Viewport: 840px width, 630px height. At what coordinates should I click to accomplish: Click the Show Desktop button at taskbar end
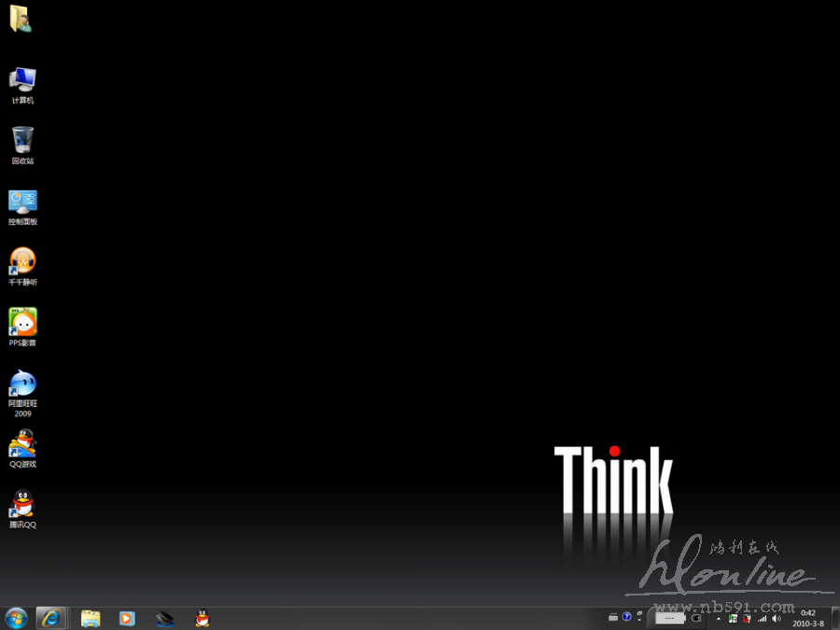tap(835, 619)
